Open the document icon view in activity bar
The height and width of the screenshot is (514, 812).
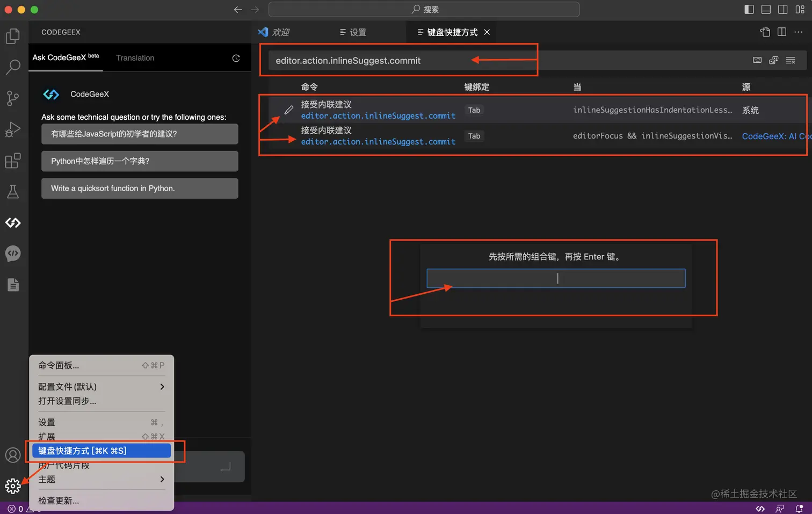[13, 285]
